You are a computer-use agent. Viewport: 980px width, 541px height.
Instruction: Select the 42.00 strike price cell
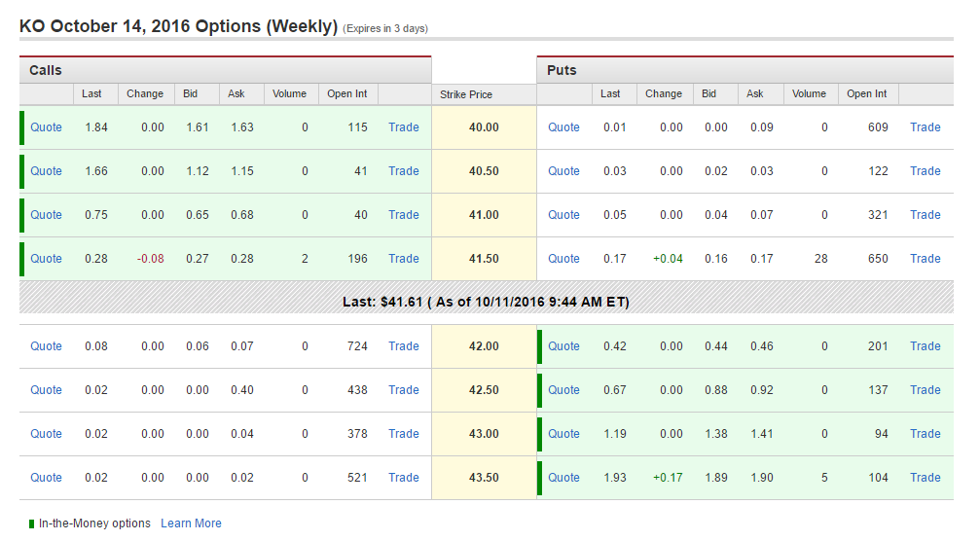click(x=484, y=346)
